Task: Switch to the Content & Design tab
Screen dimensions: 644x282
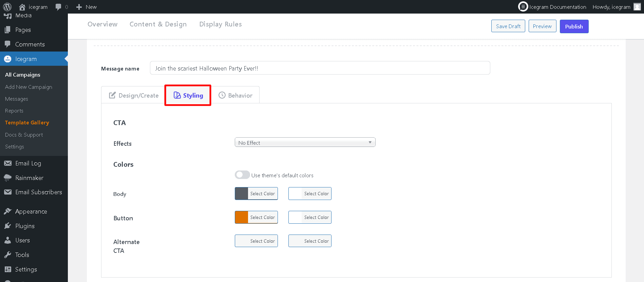Action: (x=158, y=24)
